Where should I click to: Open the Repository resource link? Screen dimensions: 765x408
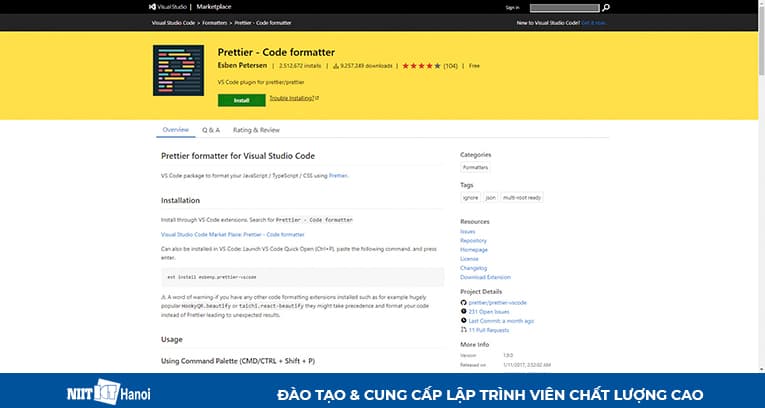(473, 241)
